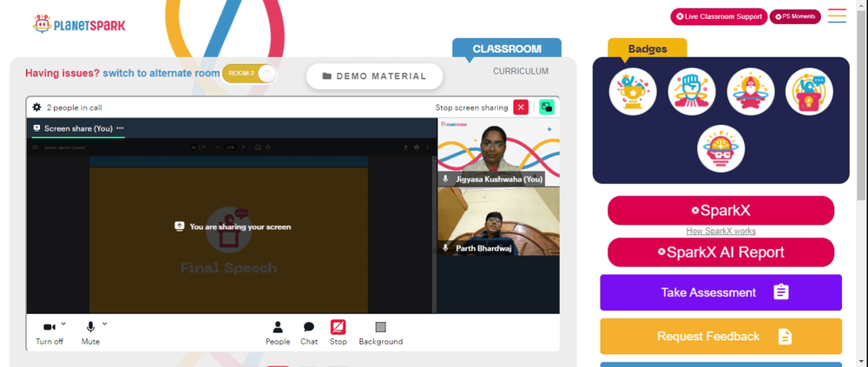The image size is (868, 367).
Task: Click Request Feedback
Action: 720,336
